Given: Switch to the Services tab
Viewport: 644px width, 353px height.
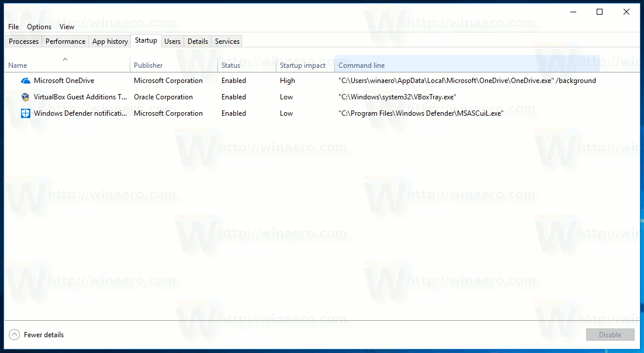Looking at the screenshot, I should (x=227, y=41).
